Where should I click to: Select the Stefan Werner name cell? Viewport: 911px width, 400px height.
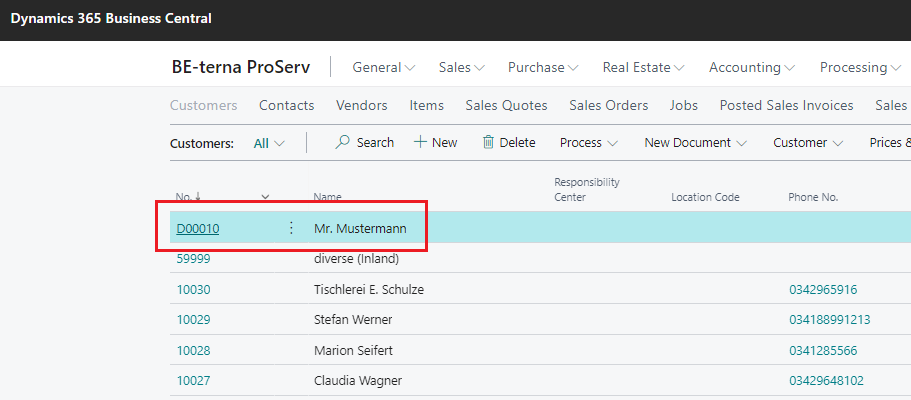(353, 319)
